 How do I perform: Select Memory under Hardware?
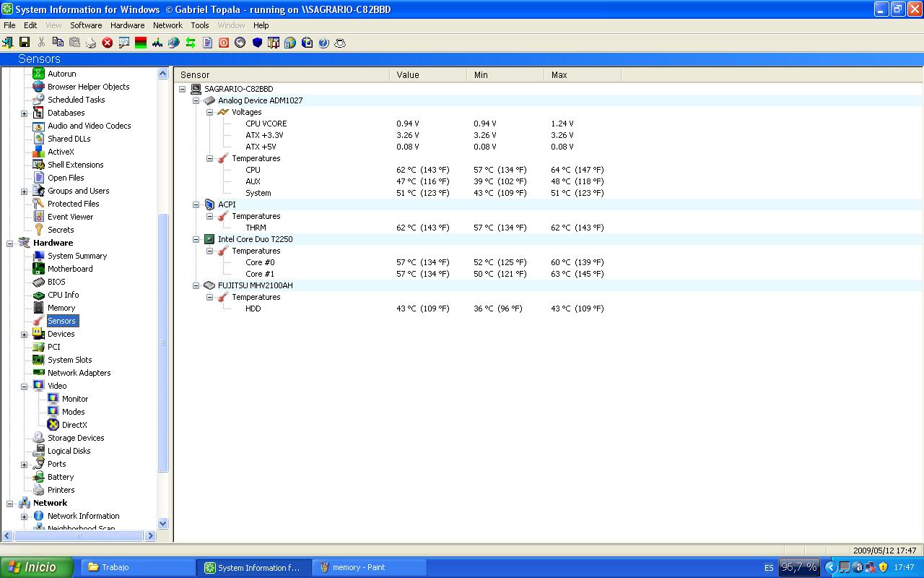point(61,308)
